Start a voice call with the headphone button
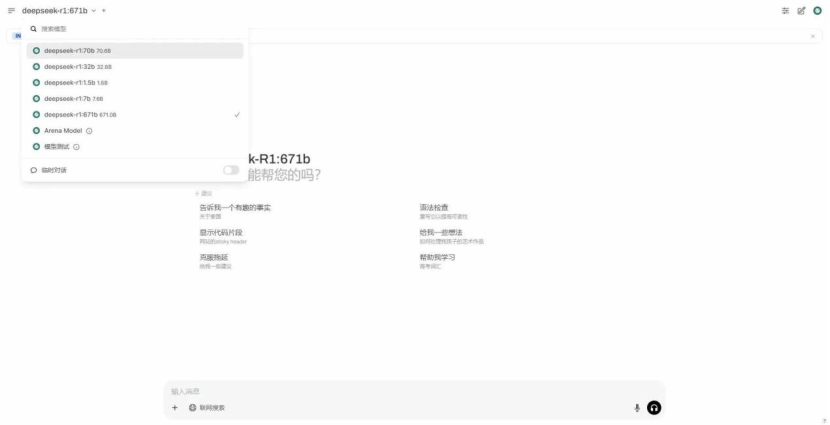Viewport: 830px width, 425px height. pos(654,408)
